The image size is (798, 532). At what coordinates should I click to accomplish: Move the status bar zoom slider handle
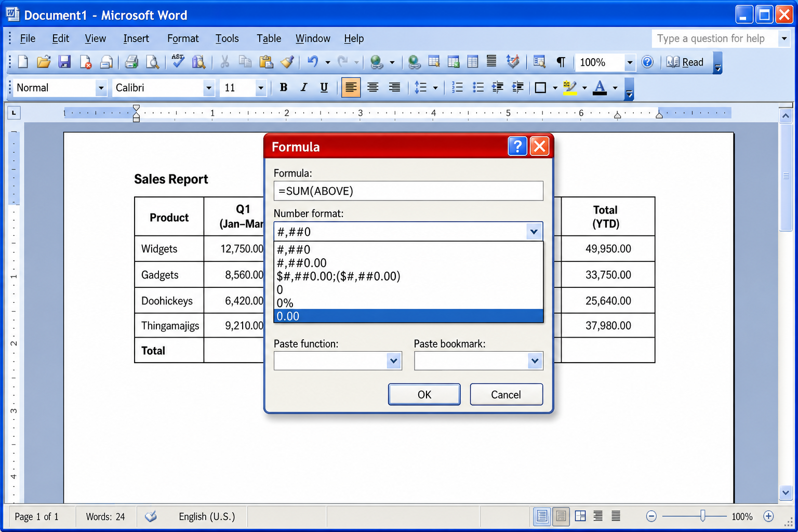point(702,516)
